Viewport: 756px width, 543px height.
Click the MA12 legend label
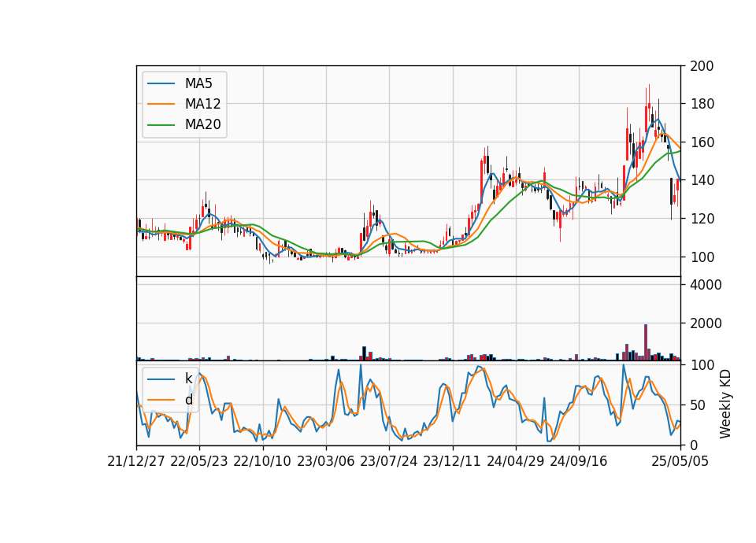coord(202,104)
